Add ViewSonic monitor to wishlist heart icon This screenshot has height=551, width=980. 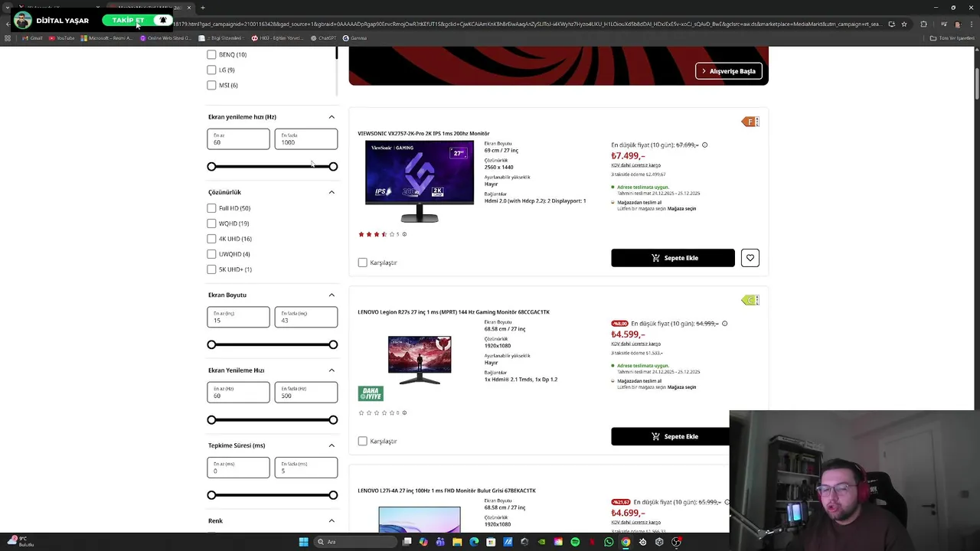tap(750, 258)
